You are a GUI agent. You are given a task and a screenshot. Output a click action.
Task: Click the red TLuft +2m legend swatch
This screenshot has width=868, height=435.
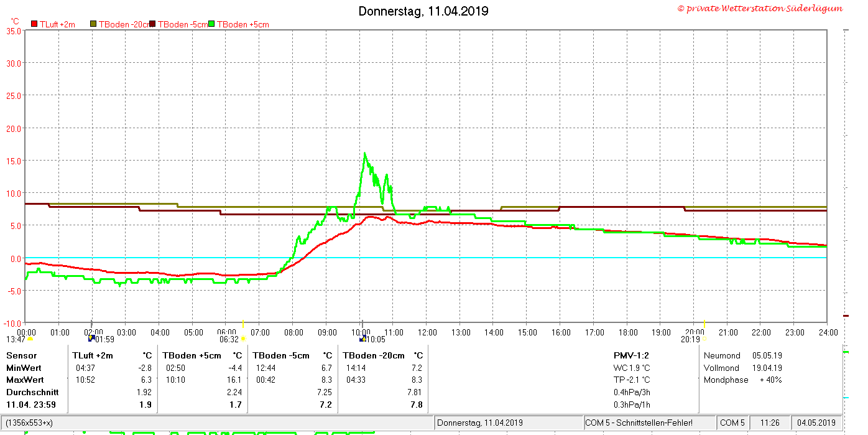(x=34, y=24)
